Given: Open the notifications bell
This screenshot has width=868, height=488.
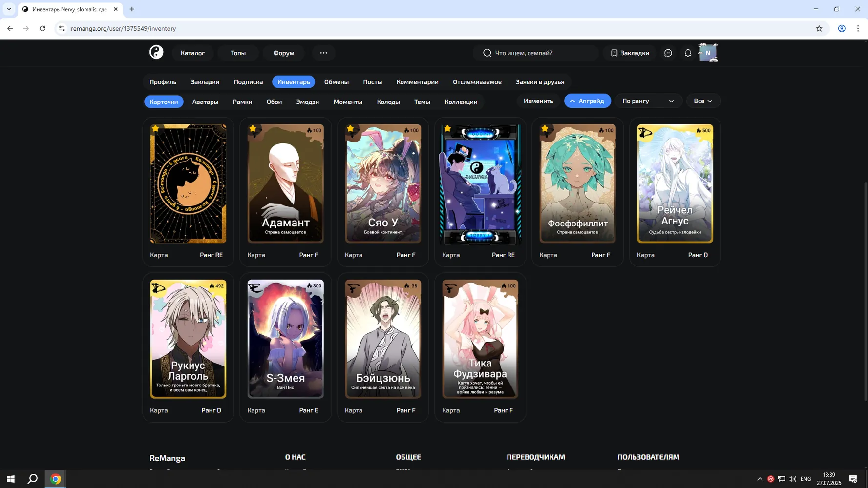Looking at the screenshot, I should 688,53.
